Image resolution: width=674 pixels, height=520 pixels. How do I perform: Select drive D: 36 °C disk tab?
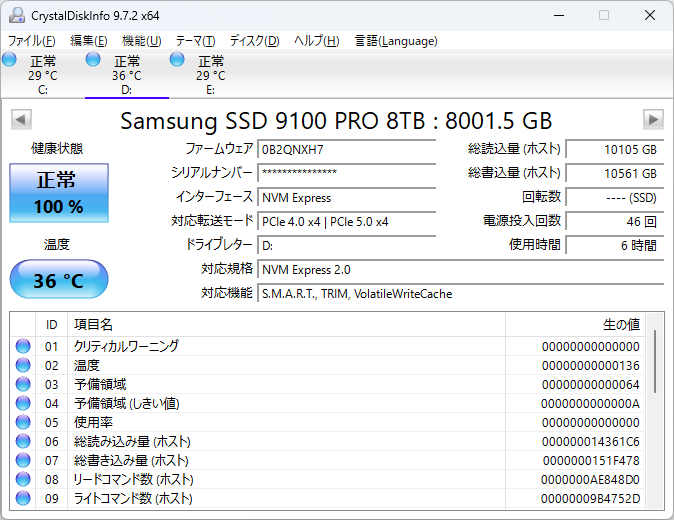[x=127, y=75]
